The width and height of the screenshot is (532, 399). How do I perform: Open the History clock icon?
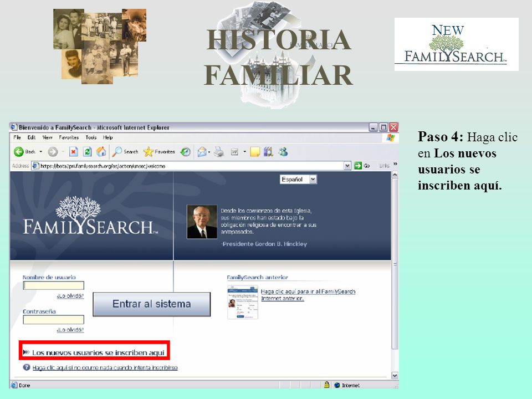click(185, 152)
